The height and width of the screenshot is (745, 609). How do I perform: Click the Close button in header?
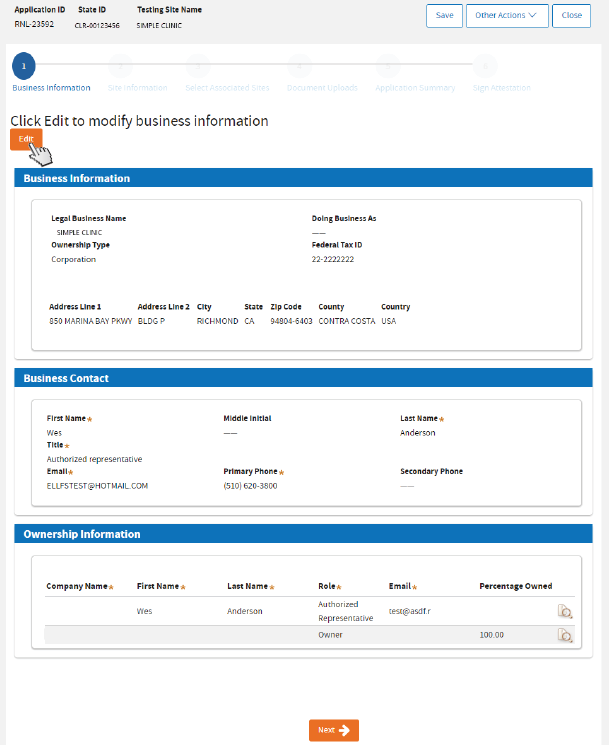pos(571,15)
